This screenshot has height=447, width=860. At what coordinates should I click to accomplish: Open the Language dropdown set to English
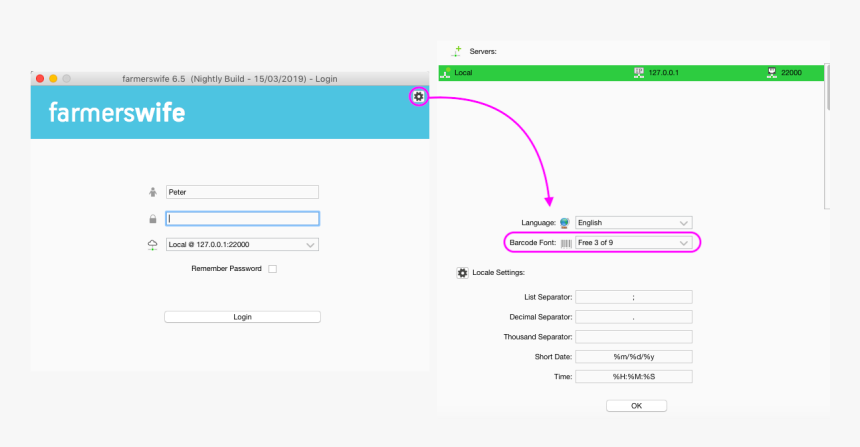[x=633, y=223]
